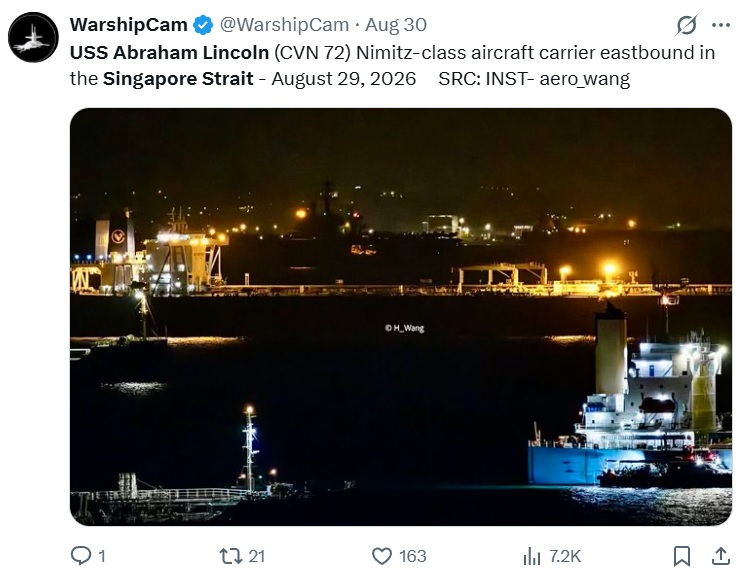Viewport: 754px width, 577px height.
Task: Click the reply count number 1
Action: (x=102, y=556)
